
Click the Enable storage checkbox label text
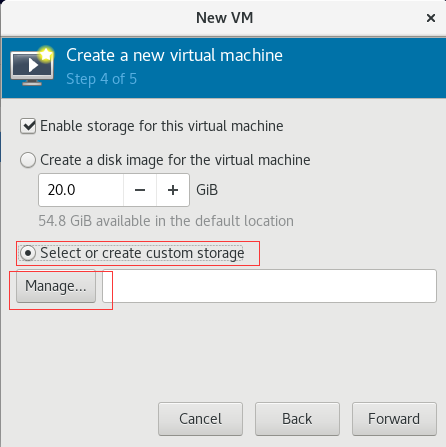[x=162, y=126]
